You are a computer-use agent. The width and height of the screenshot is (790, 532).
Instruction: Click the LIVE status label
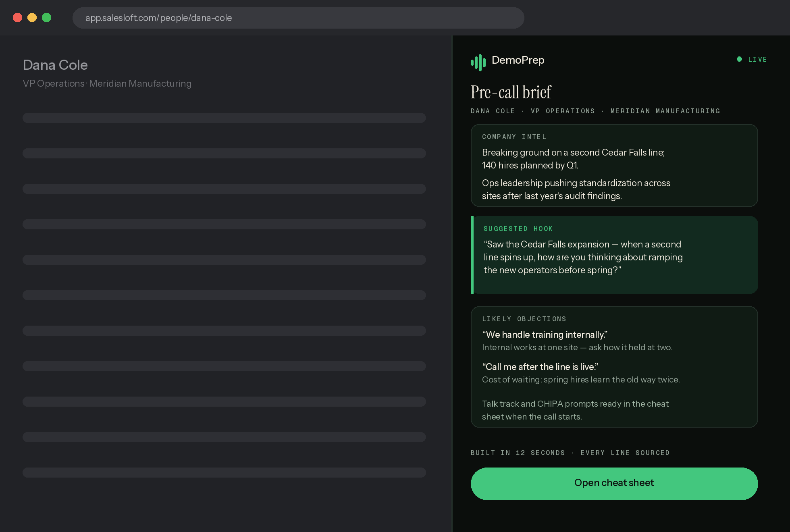[757, 59]
